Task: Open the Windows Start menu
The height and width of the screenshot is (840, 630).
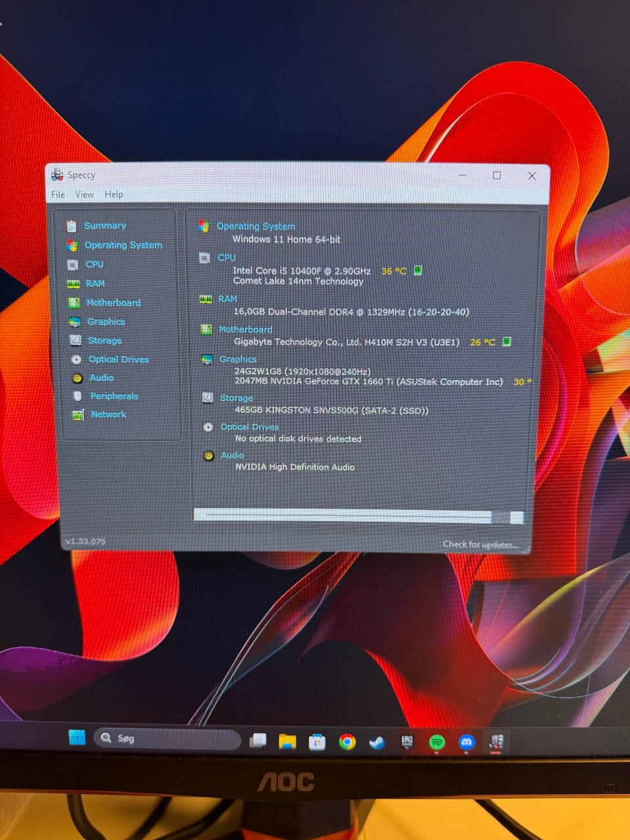Action: coord(77,738)
